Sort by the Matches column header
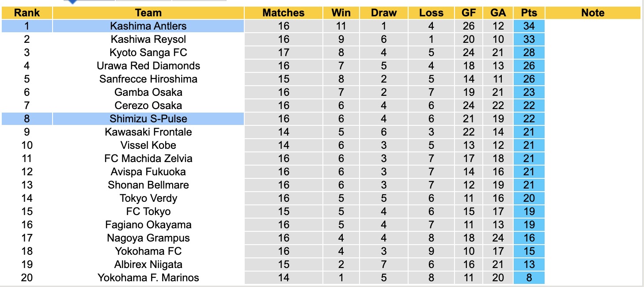The height and width of the screenshot is (287, 644). (x=284, y=13)
